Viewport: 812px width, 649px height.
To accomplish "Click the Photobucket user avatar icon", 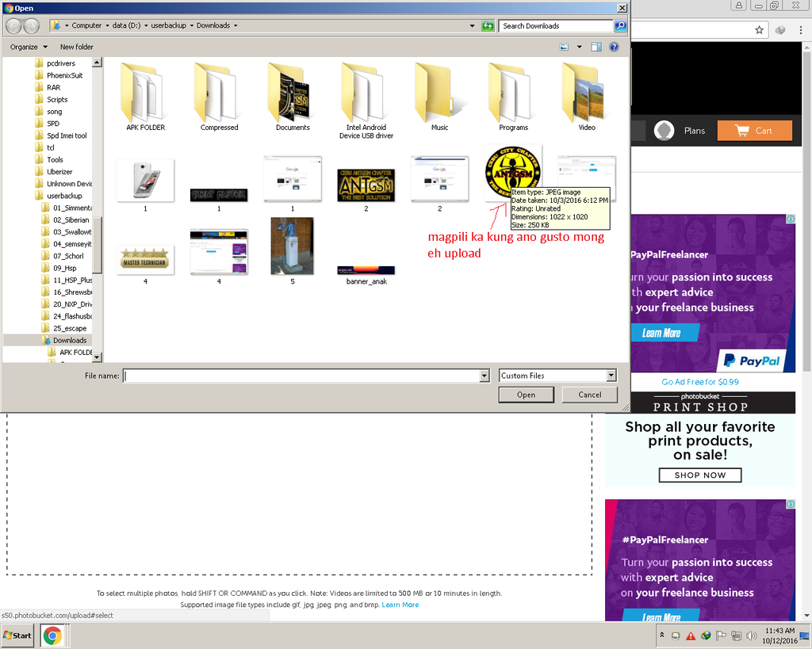I will click(x=664, y=131).
